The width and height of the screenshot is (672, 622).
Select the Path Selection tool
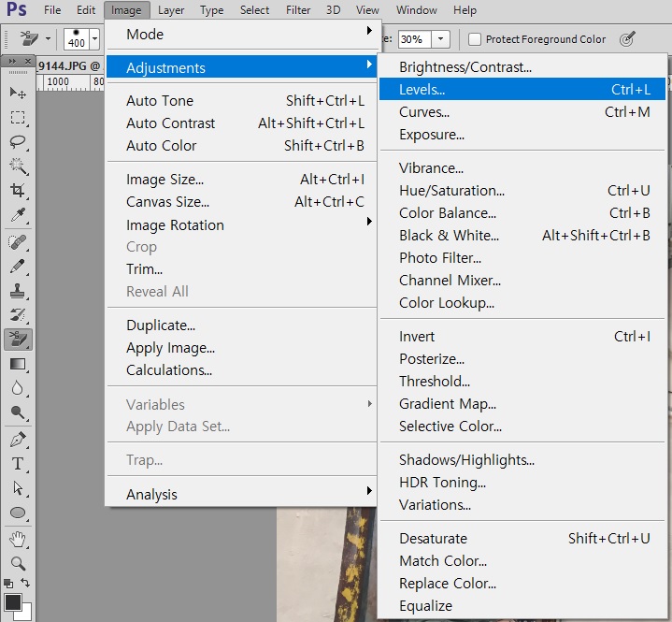click(18, 488)
